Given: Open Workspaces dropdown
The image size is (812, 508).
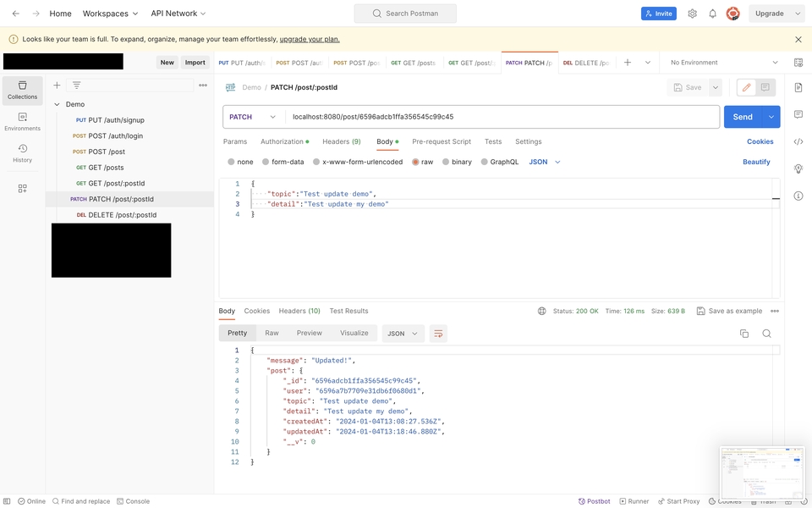Looking at the screenshot, I should 110,14.
